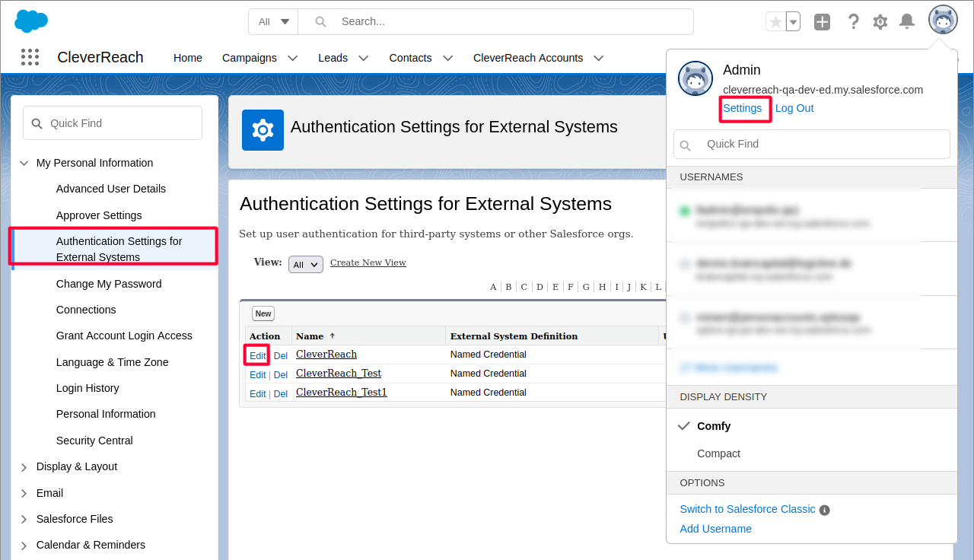974x560 pixels.
Task: Click the Favorites star icon
Action: tap(775, 22)
